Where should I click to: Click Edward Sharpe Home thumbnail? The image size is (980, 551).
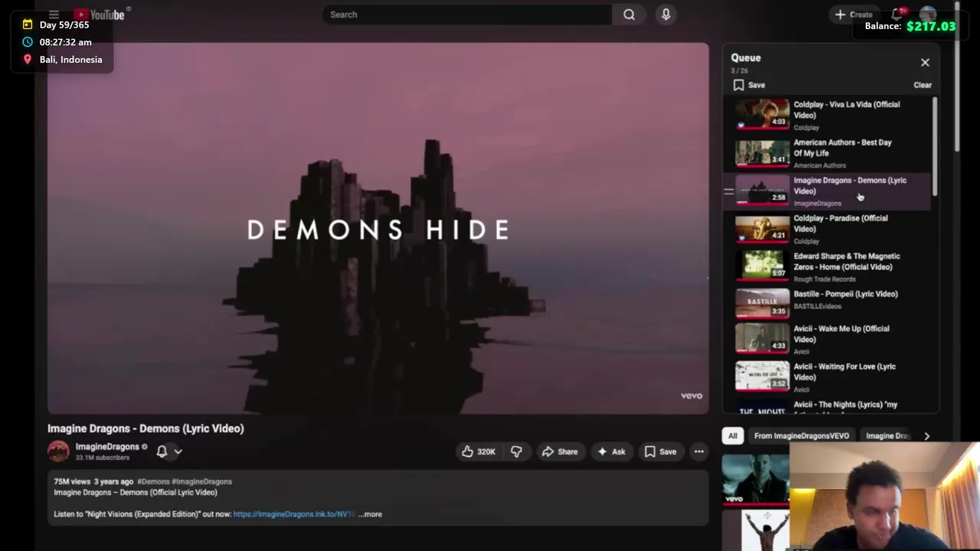point(762,265)
